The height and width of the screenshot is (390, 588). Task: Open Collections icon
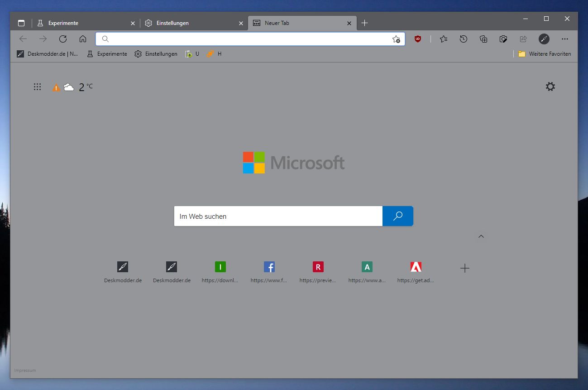[483, 39]
